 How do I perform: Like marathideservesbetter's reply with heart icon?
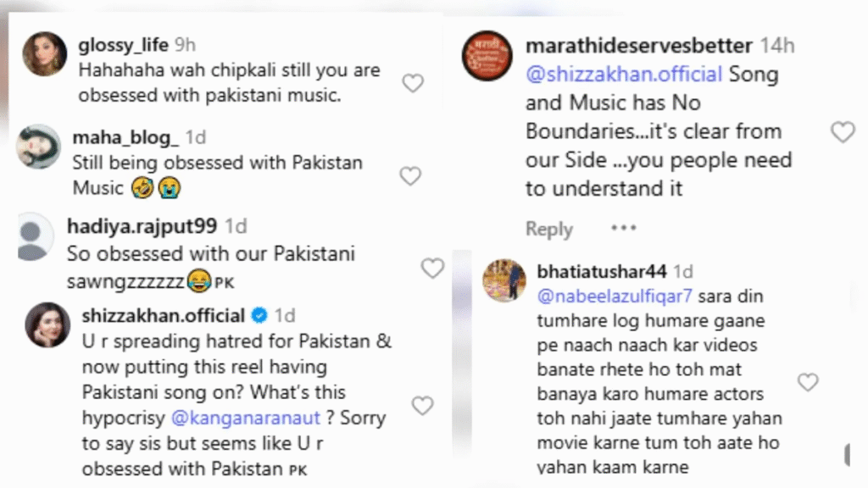(x=843, y=132)
